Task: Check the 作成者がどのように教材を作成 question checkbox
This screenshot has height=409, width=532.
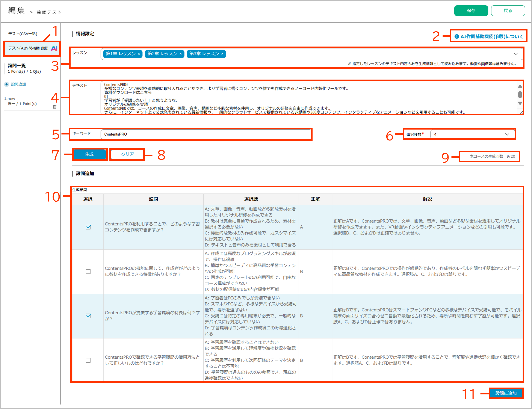Action: [88, 272]
